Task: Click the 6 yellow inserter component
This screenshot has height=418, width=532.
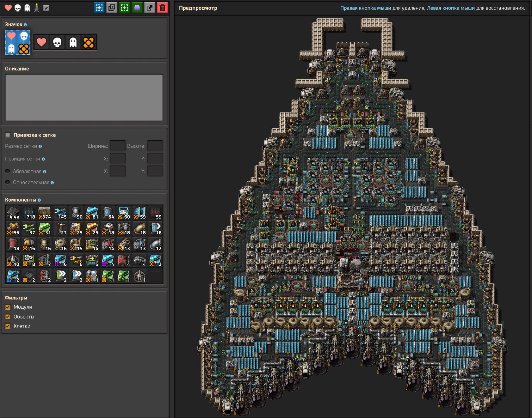Action: tap(76, 260)
